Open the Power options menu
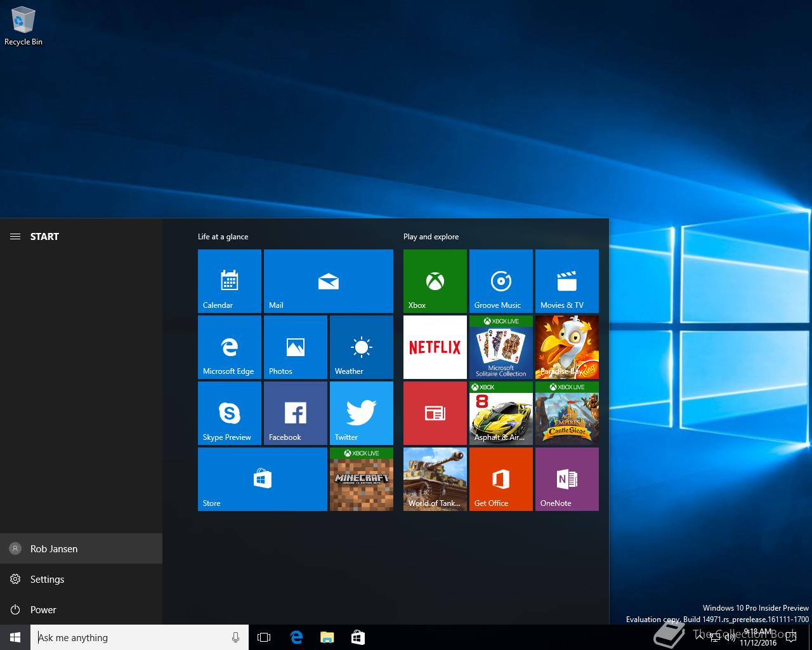 click(81, 609)
